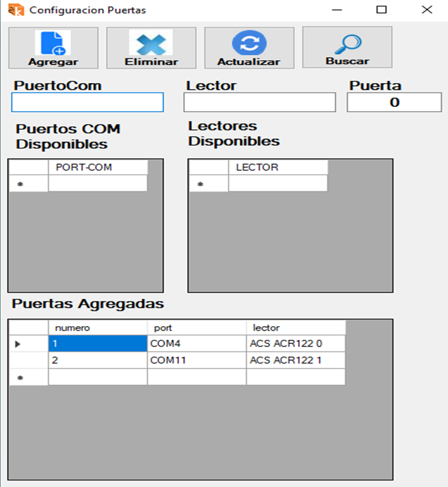Click the lector header in Puertas Agregadas

coord(295,327)
